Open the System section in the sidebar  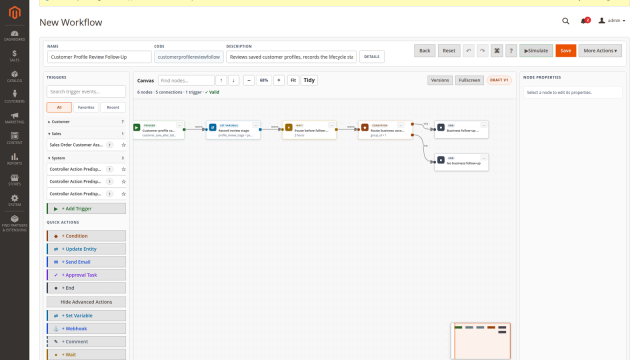pos(14,200)
